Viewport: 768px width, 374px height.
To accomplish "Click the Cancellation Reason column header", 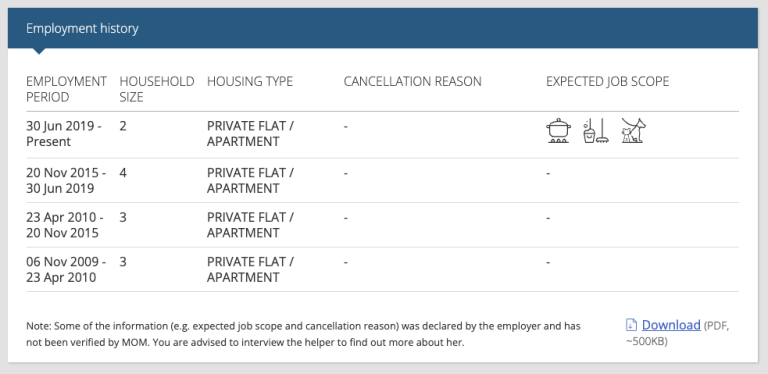I will point(412,81).
